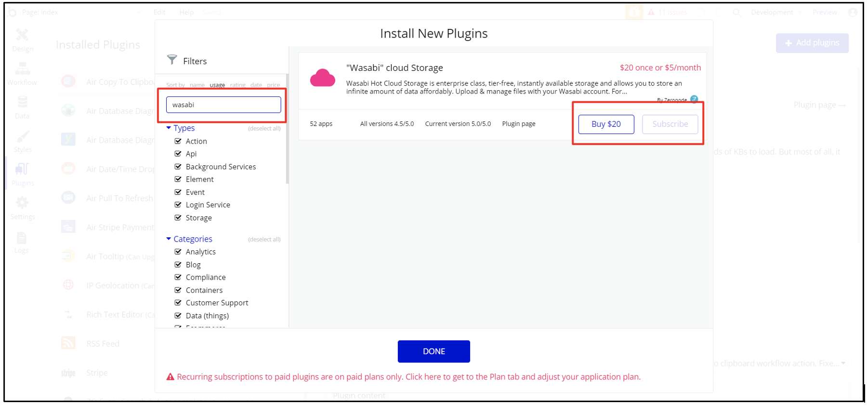Uncheck the Event type filter
The image size is (868, 406).
click(178, 192)
